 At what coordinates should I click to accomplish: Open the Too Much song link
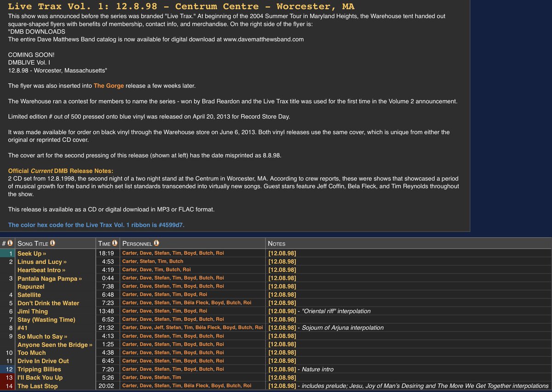point(32,353)
